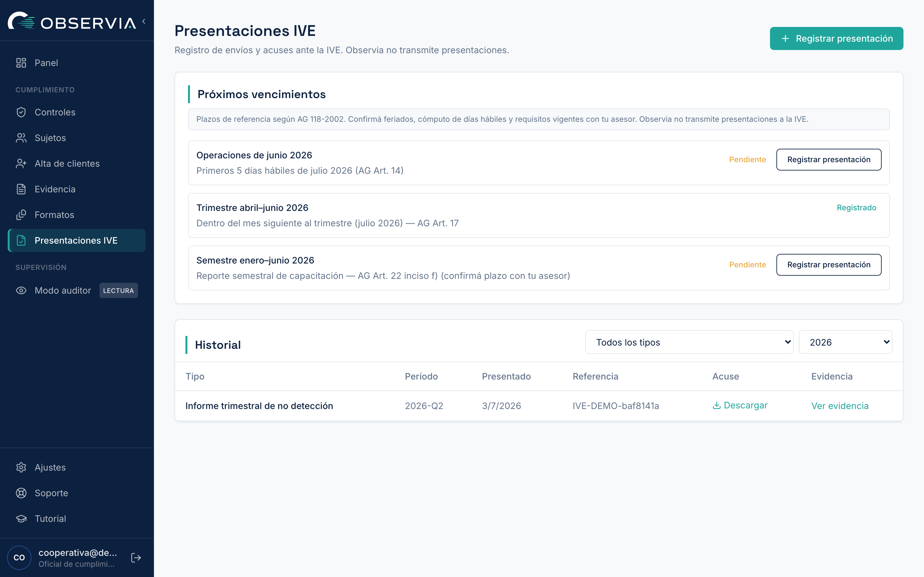Click the LECTURA badge beside Modo auditor
Viewport: 924px width, 577px height.
tap(118, 290)
